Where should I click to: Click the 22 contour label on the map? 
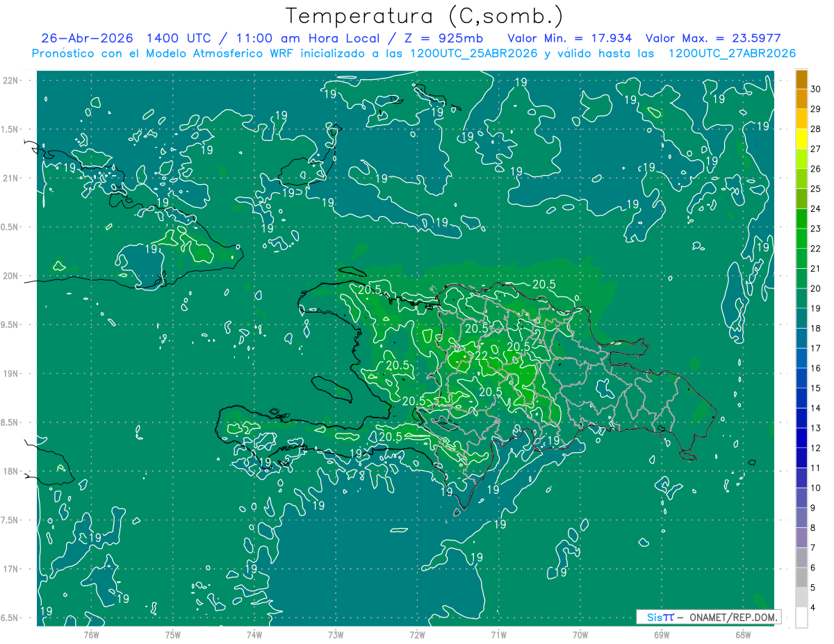[480, 356]
